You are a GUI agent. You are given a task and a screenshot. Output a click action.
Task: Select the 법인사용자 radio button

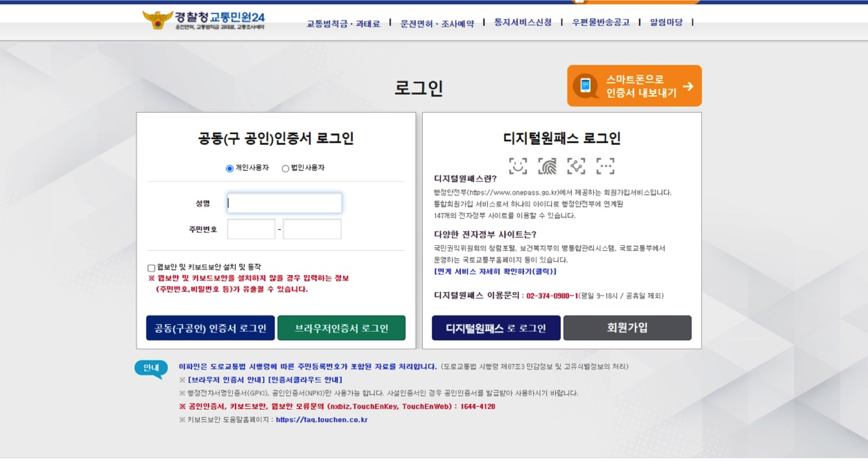click(x=285, y=168)
